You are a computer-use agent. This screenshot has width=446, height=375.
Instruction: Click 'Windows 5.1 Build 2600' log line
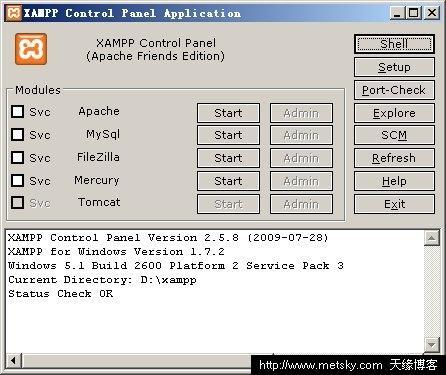(x=176, y=266)
